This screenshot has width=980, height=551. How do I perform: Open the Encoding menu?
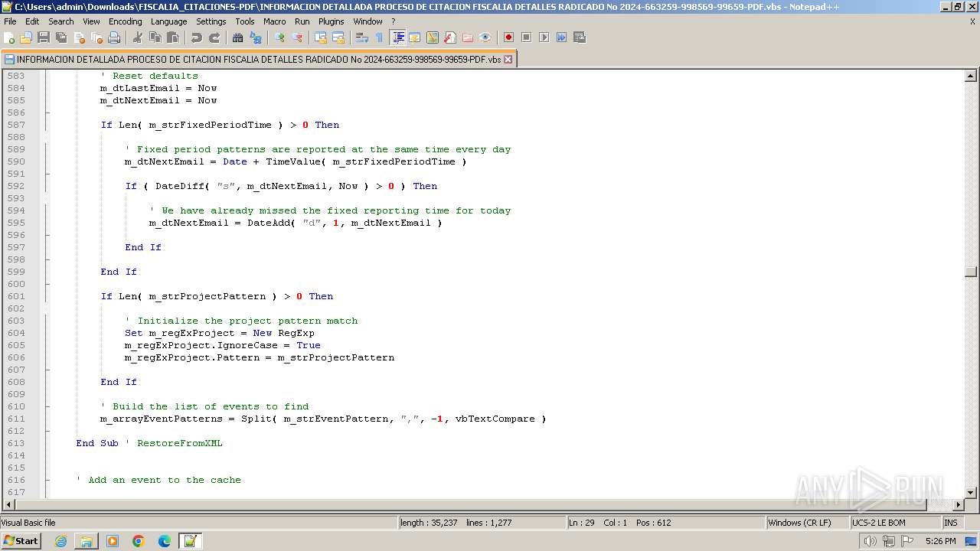pyautogui.click(x=125, y=21)
